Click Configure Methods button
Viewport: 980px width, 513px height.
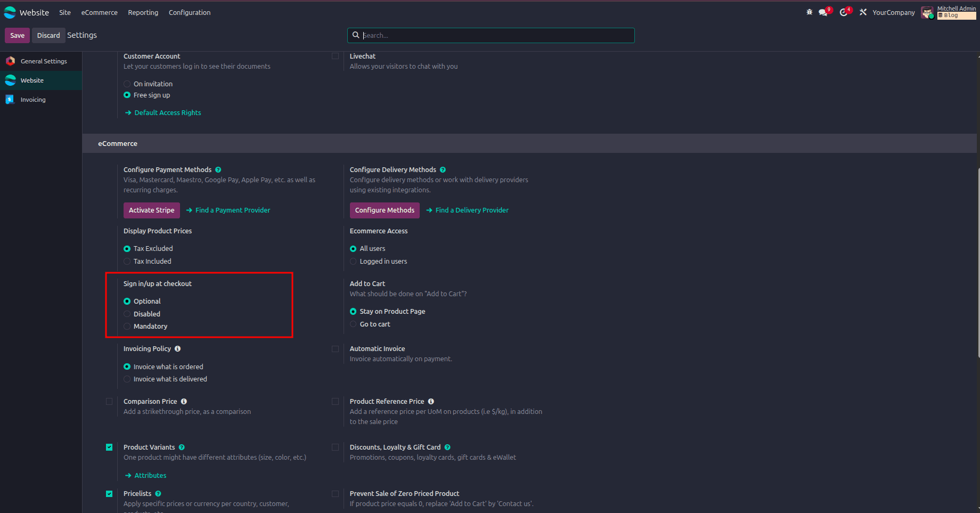pos(385,210)
